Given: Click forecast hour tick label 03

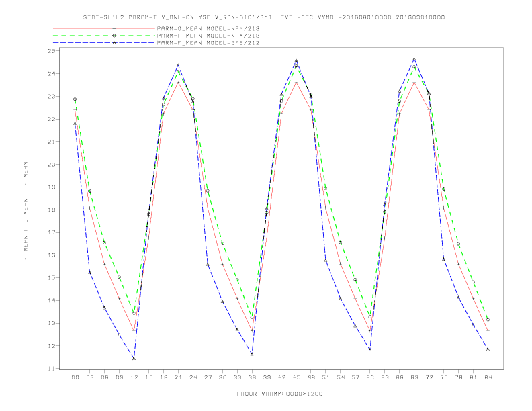Looking at the screenshot, I should coord(89,377).
